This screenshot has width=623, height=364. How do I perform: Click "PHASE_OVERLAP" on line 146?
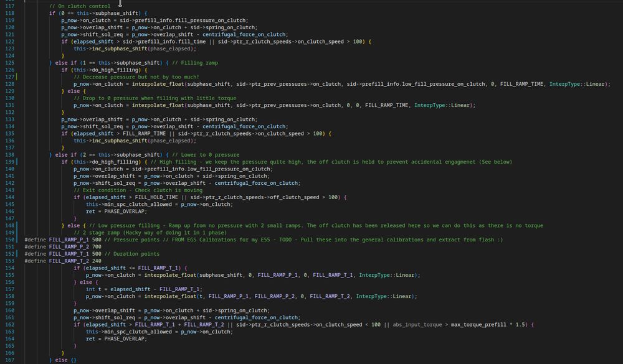[x=126, y=212]
